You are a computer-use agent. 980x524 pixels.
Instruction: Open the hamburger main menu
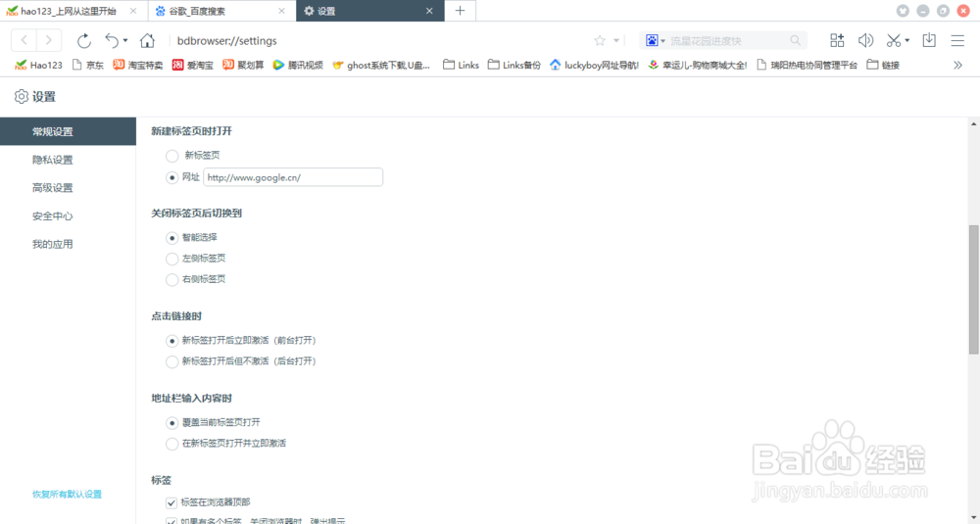[957, 40]
